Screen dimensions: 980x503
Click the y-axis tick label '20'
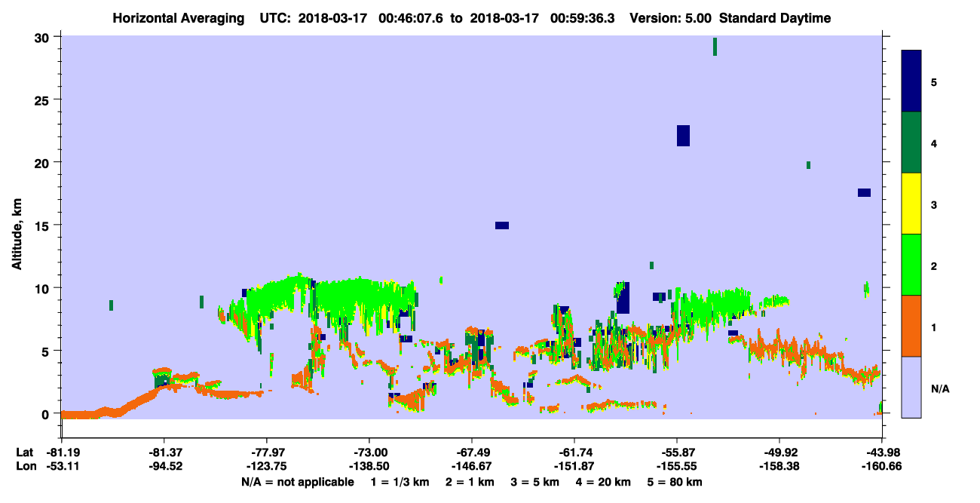point(44,162)
